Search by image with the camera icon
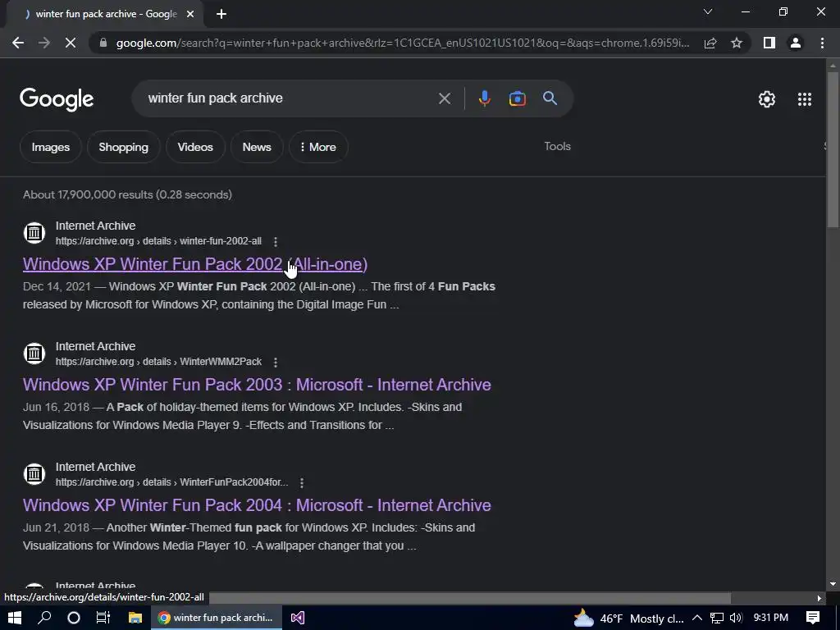 coord(517,98)
